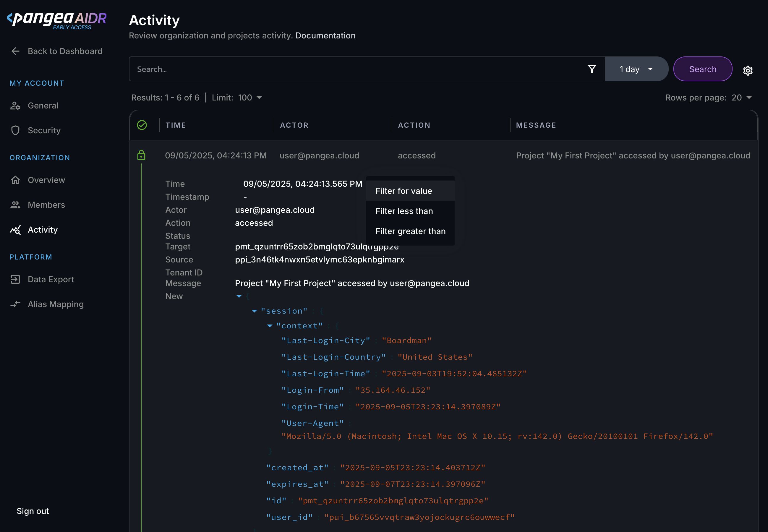Choose Filter less than option
The width and height of the screenshot is (768, 532).
pyautogui.click(x=410, y=211)
